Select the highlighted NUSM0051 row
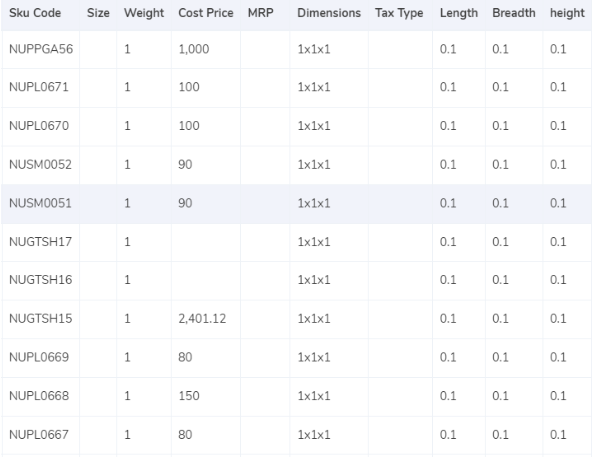This screenshot has width=593, height=462. pyautogui.click(x=296, y=203)
